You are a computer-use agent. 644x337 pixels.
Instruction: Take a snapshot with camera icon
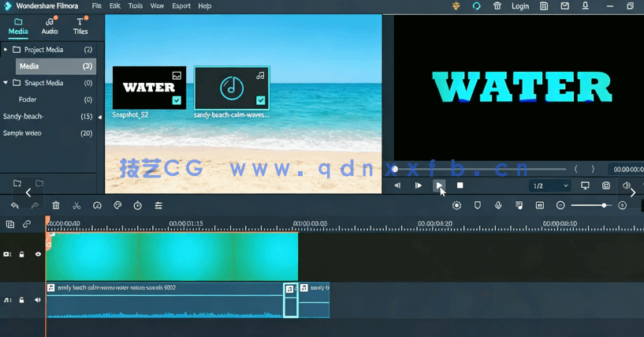tap(606, 185)
